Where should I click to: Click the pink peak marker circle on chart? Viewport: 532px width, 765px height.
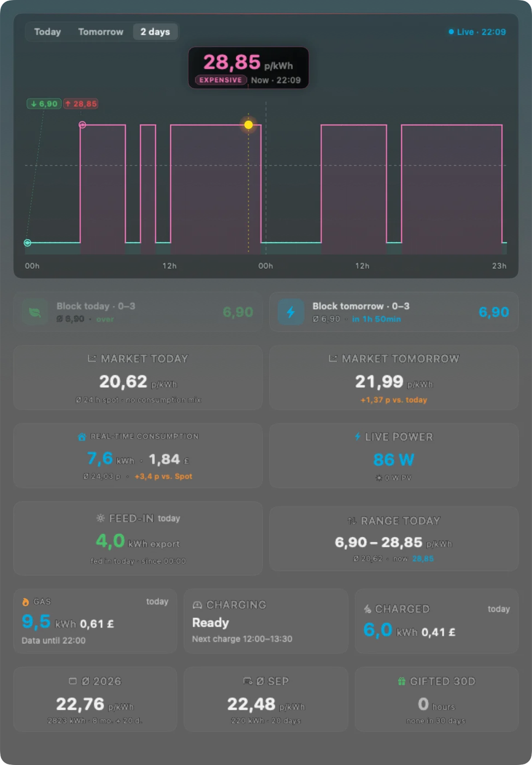[x=82, y=125]
